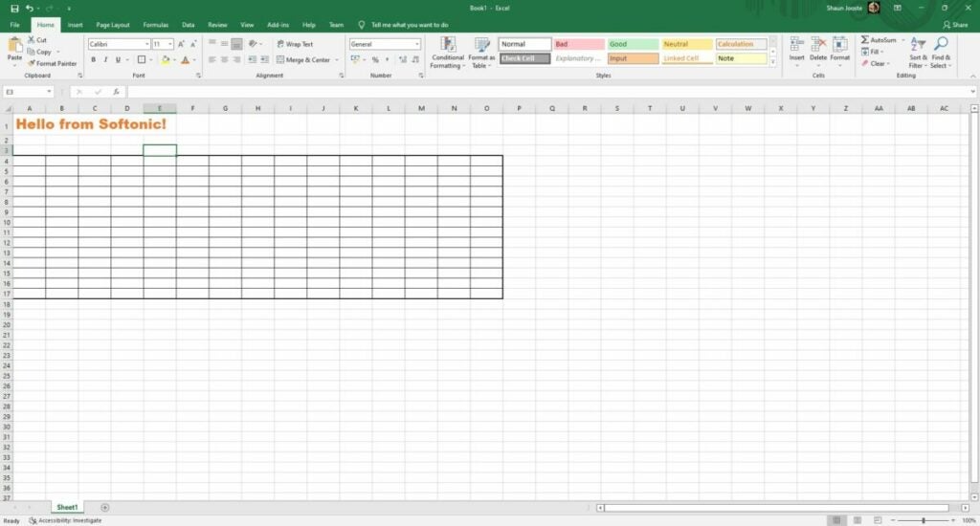Open Format as Table gallery
Image resolution: width=980 pixels, height=526 pixels.
pos(482,53)
